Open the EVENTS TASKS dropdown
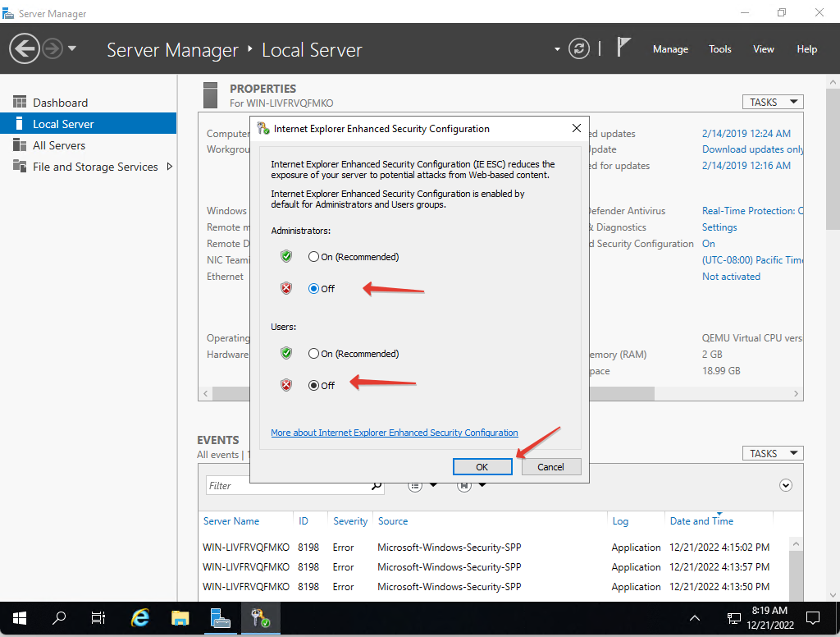840x637 pixels. pyautogui.click(x=772, y=452)
